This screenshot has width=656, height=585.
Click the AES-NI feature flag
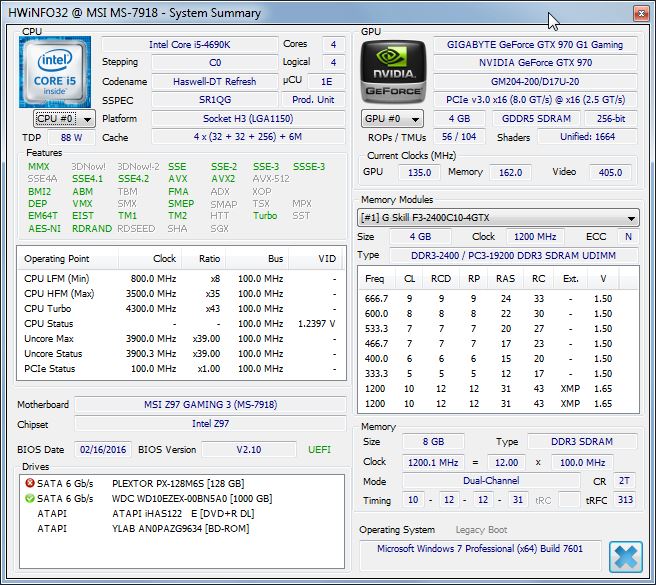(44, 228)
